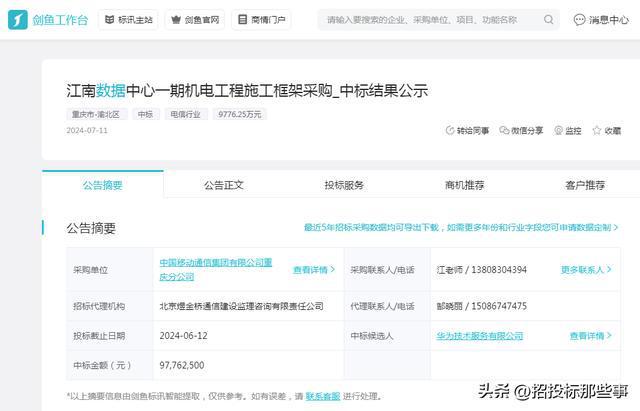Select the agent contact phone 15086747475
Screen dimensions: 640x411
(499, 306)
